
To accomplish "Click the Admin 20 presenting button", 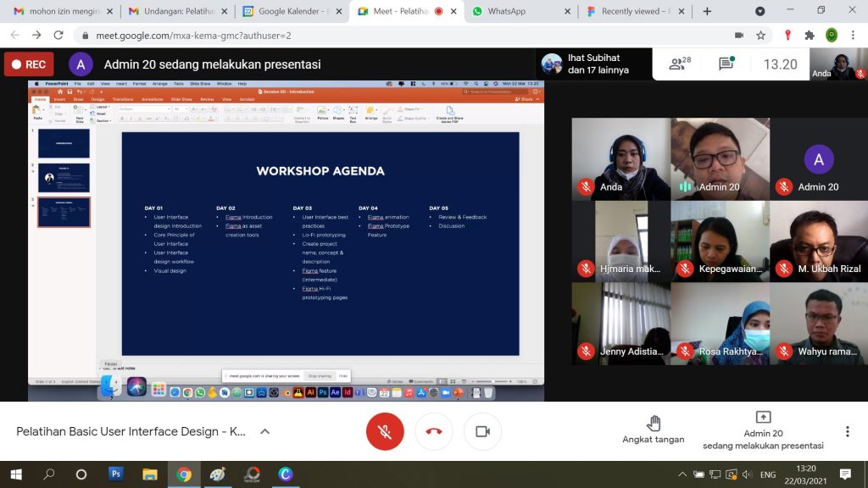I will 763,430.
